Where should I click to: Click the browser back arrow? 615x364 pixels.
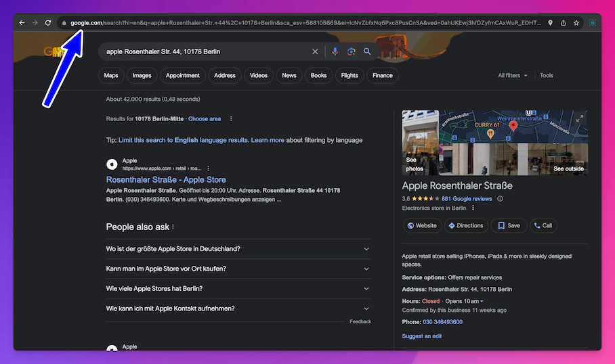pyautogui.click(x=22, y=22)
